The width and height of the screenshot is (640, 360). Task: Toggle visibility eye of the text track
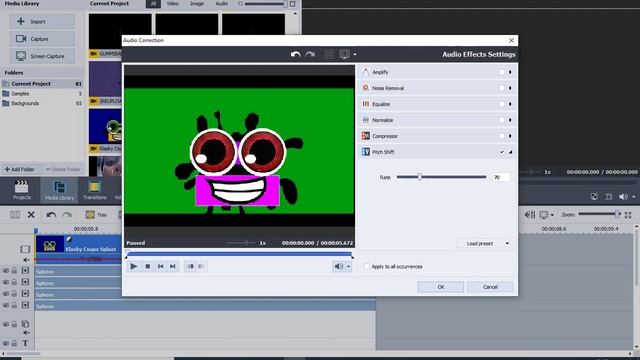6,343
